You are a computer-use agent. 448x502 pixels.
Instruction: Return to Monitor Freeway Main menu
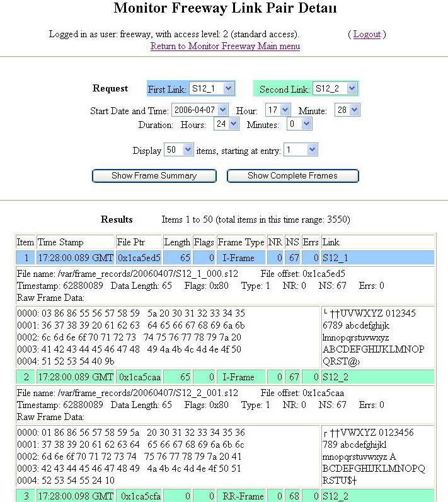pos(225,46)
